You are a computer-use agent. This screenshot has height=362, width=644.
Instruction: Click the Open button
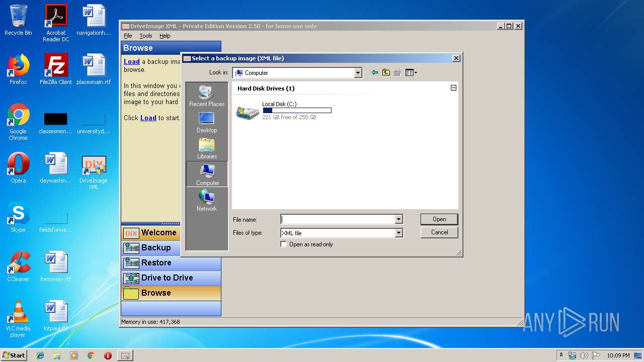(439, 219)
